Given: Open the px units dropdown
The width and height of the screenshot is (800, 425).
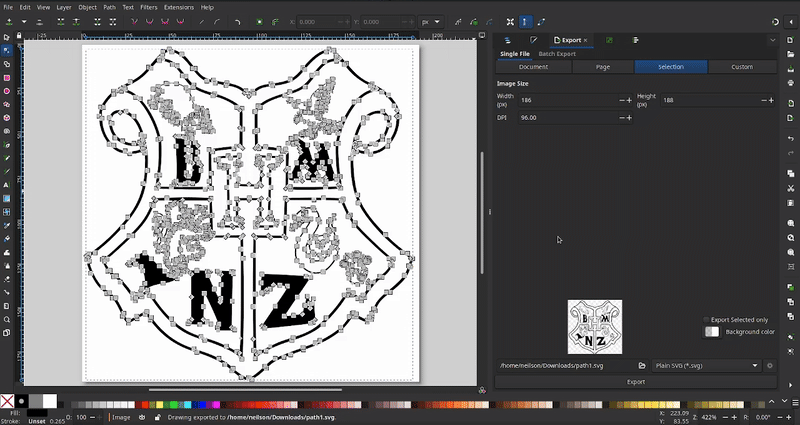Looking at the screenshot, I should click(x=431, y=20).
